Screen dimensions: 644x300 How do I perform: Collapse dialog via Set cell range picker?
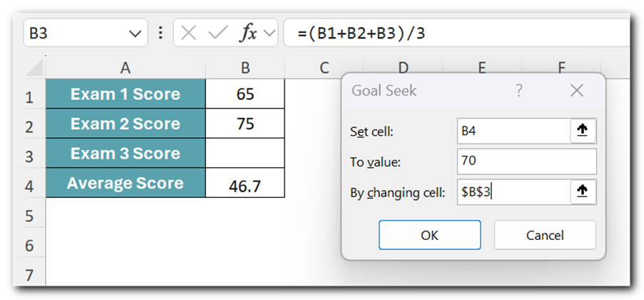(583, 131)
